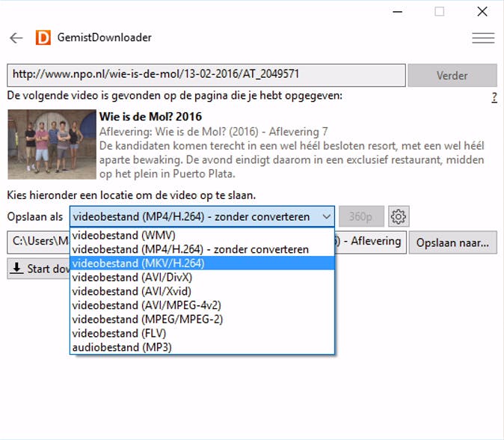The height and width of the screenshot is (440, 504).
Task: Click the Aflevering 7 episode subtitle text
Action: [x=213, y=132]
